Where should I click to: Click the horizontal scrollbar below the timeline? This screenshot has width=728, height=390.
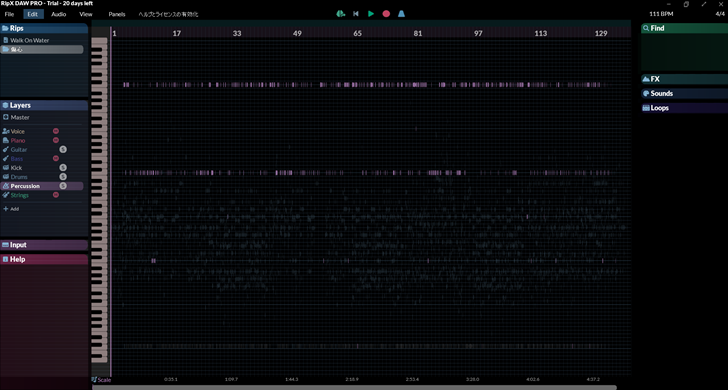[354, 387]
